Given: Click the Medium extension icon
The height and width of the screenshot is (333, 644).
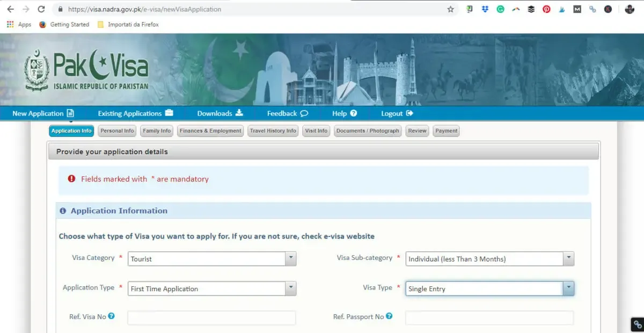Looking at the screenshot, I should [577, 9].
